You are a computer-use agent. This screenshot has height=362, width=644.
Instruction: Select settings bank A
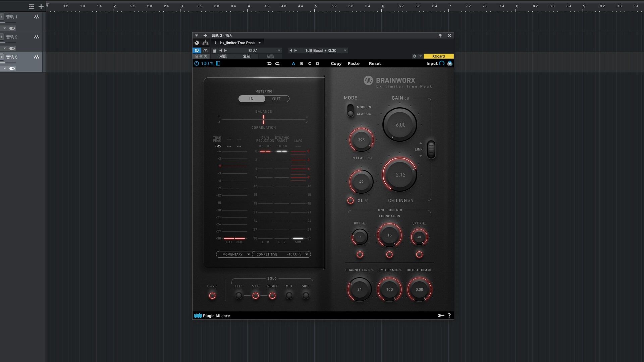pyautogui.click(x=293, y=63)
